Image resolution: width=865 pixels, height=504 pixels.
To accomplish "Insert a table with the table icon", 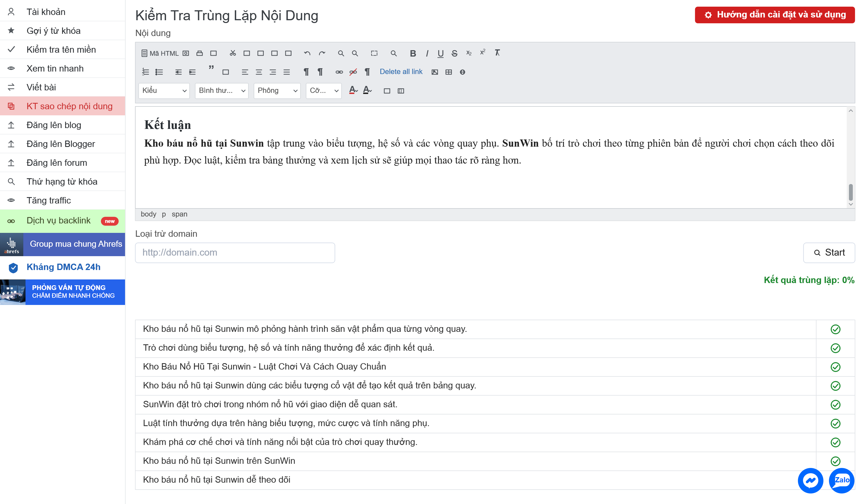I will point(449,72).
